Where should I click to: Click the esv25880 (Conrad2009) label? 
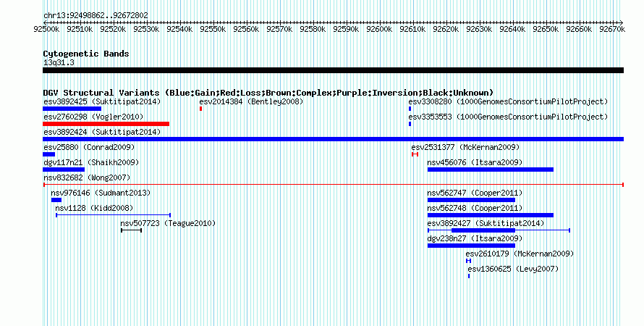pos(89,147)
